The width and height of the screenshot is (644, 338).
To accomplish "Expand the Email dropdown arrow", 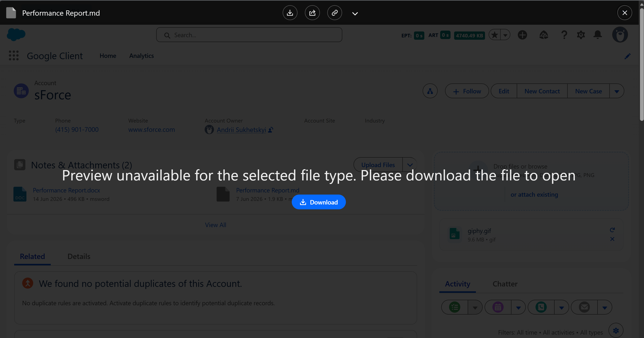I will coord(604,307).
